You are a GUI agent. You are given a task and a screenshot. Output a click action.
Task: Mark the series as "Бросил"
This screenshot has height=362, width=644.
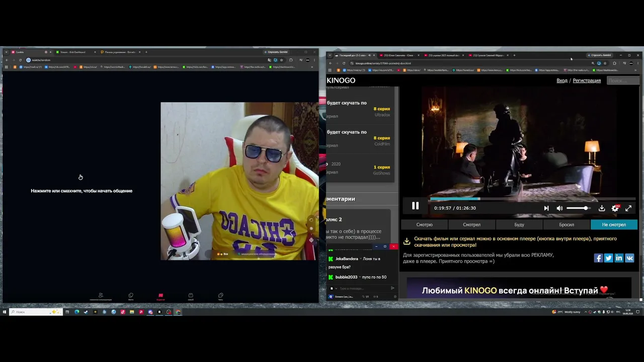pyautogui.click(x=567, y=225)
